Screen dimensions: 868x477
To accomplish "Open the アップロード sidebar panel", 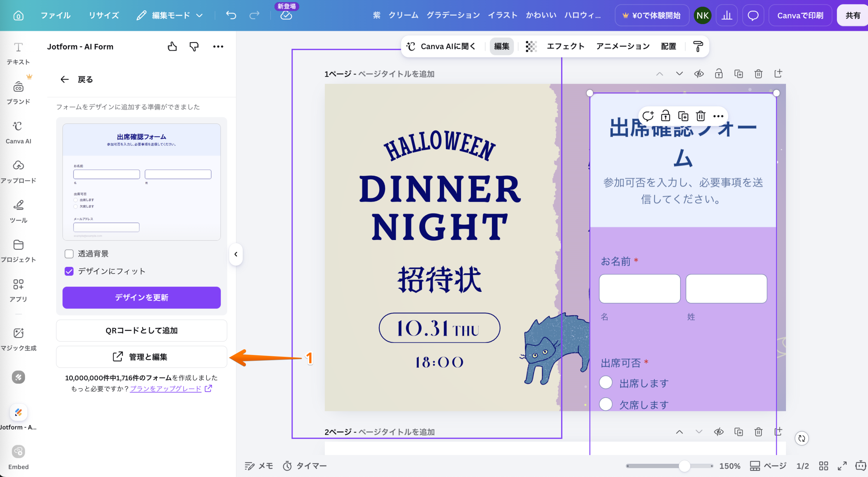I will 18,172.
